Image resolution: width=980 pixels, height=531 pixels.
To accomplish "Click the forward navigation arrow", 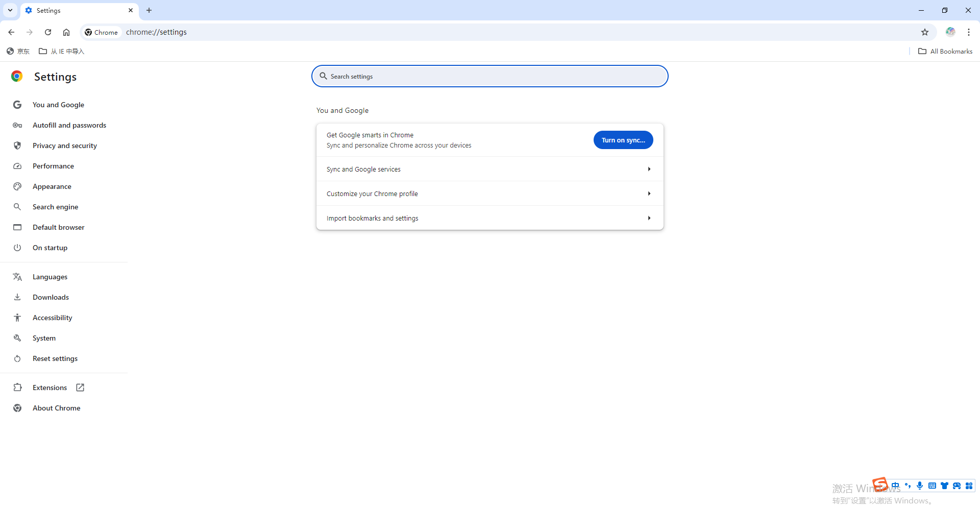I will point(30,32).
